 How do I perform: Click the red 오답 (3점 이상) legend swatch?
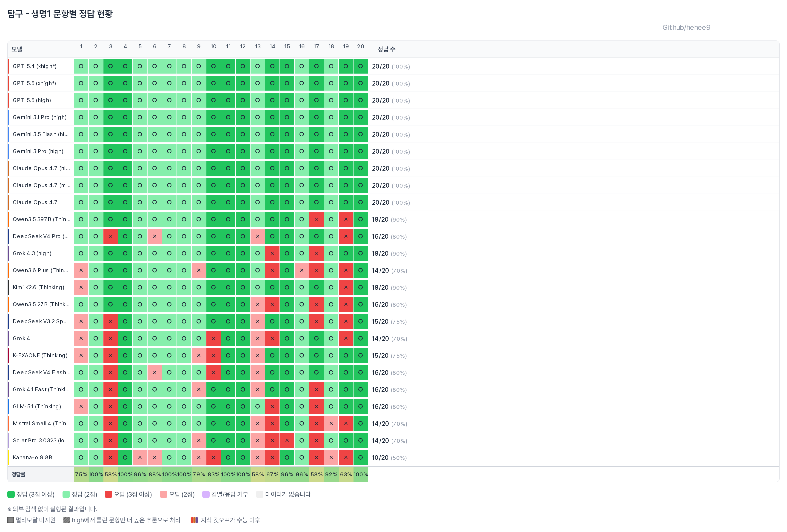click(108, 494)
